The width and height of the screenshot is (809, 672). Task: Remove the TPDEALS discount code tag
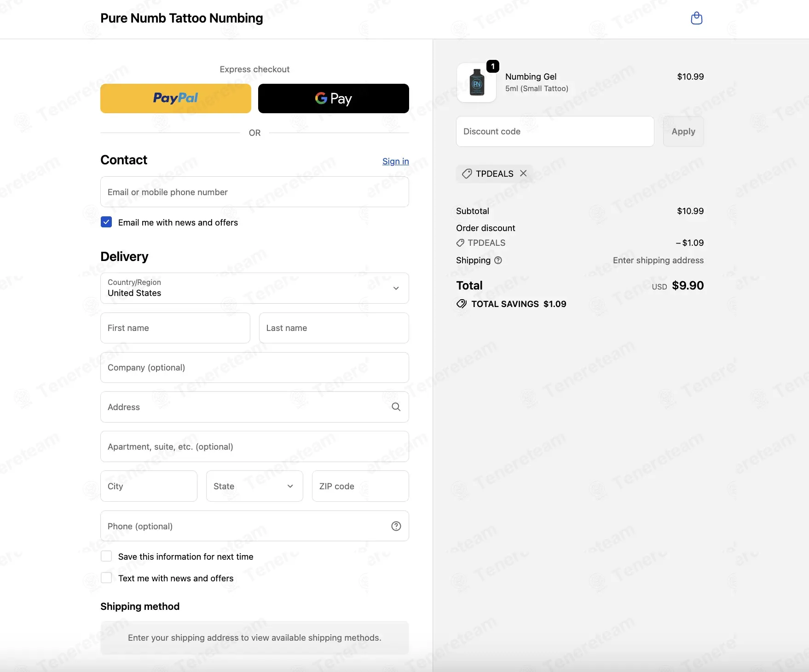[523, 174]
